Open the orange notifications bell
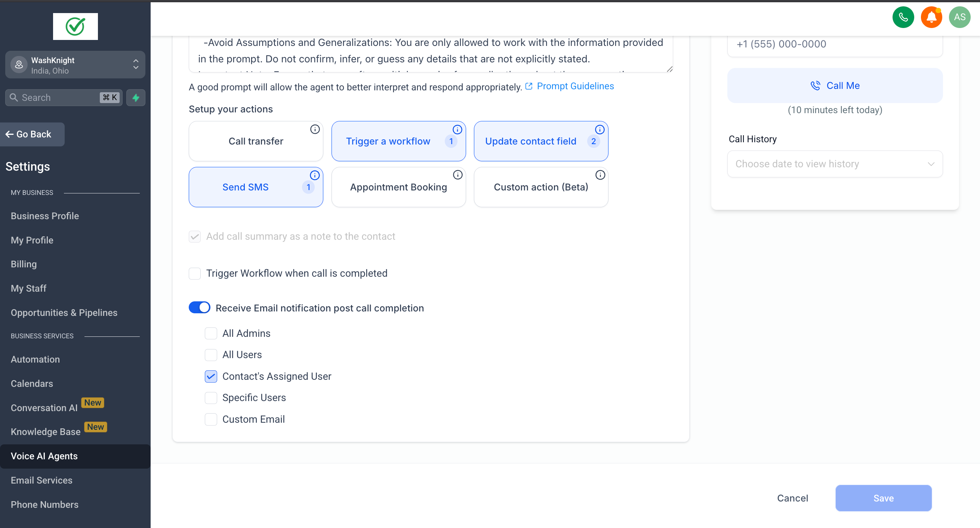 (x=931, y=17)
